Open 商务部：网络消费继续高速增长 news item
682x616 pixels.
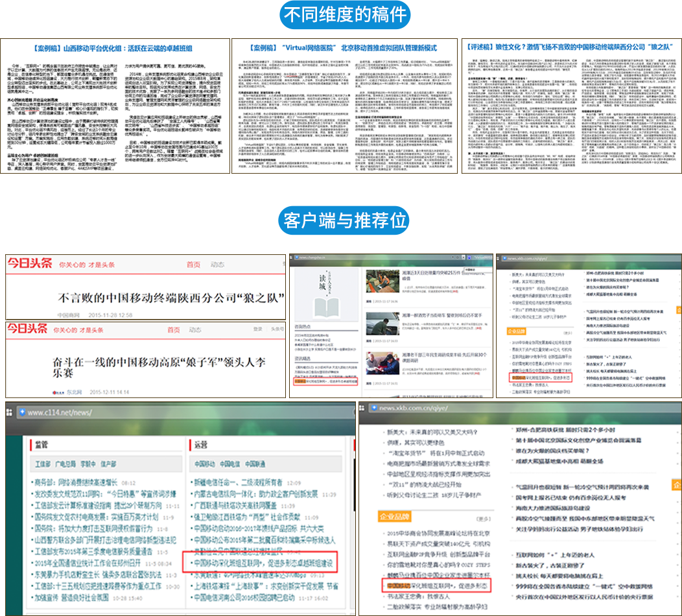pyautogui.click(x=76, y=482)
